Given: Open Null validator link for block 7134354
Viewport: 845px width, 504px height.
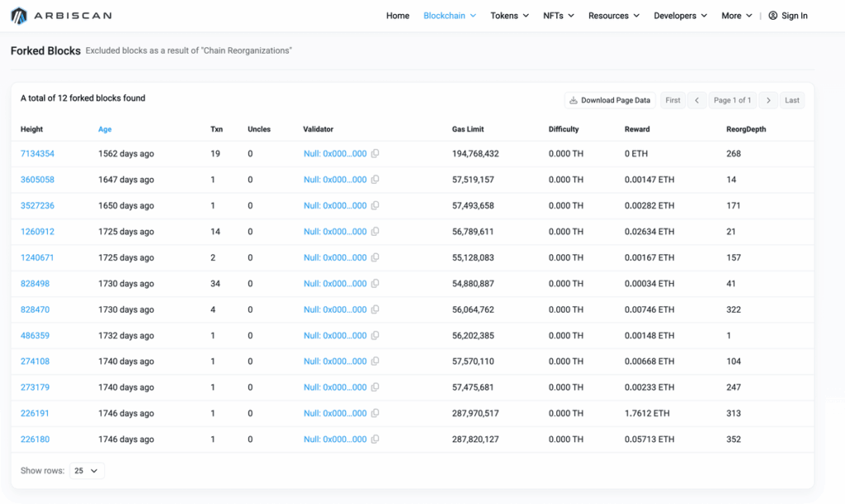Looking at the screenshot, I should point(335,153).
